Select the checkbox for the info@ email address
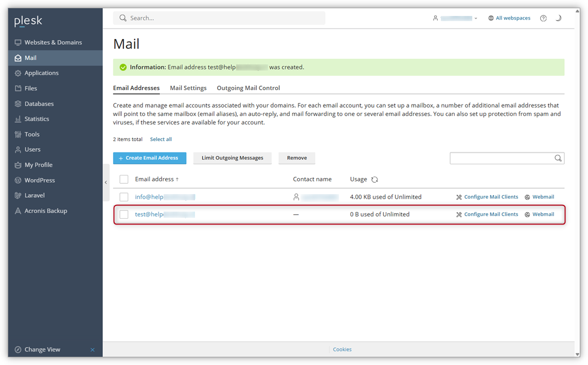Viewport: 588px width, 365px height. [123, 197]
